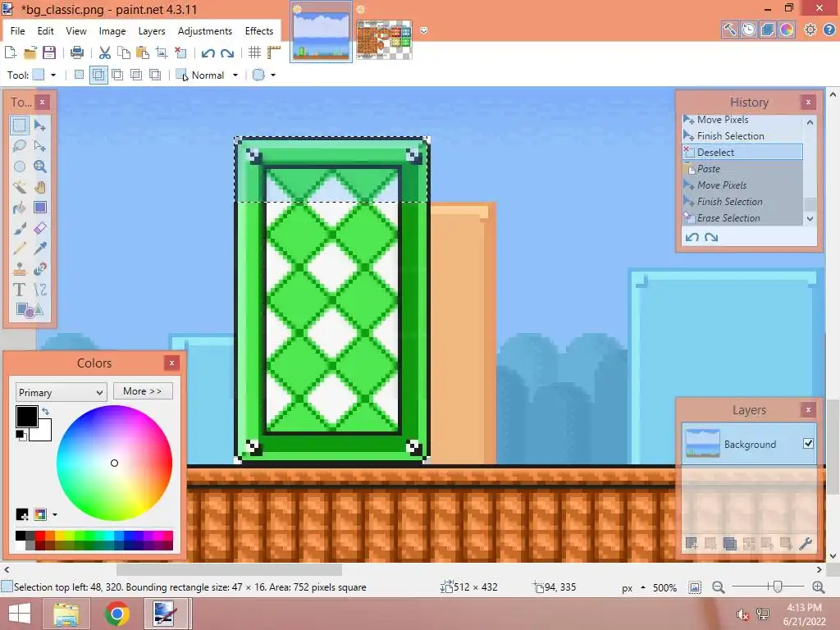Image resolution: width=840 pixels, height=630 pixels.
Task: Click the Duplicate Layer icon
Action: coord(729,544)
